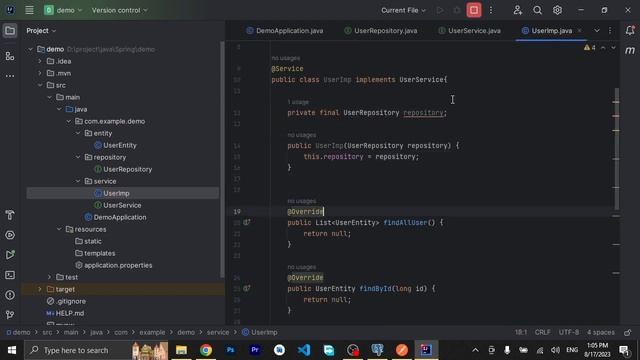640x360 pixels.
Task: Open the Version control dropdown
Action: click(119, 10)
